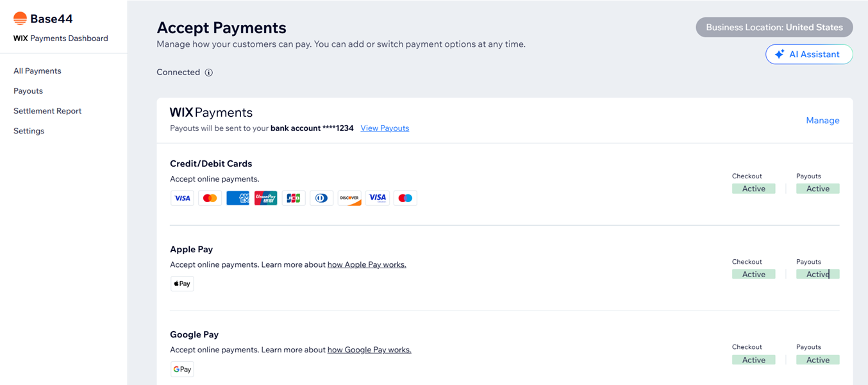This screenshot has height=385, width=868.
Task: Click the Mastercard payment icon
Action: (x=210, y=198)
